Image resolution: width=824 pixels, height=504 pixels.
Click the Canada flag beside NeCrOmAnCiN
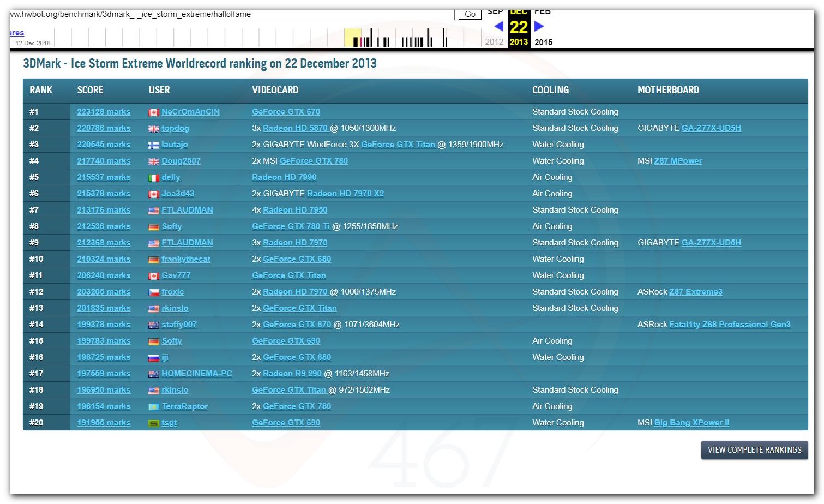[x=154, y=112]
